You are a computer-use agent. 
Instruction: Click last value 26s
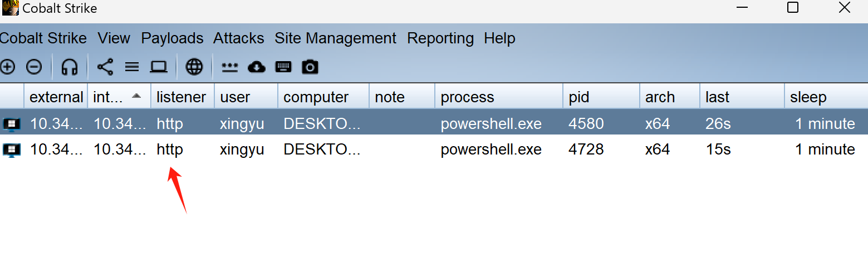click(x=718, y=124)
